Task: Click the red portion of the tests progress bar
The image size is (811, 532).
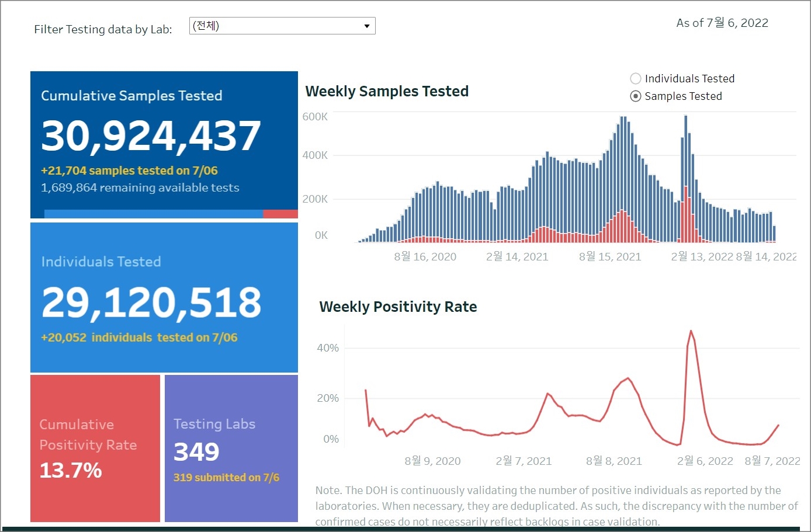Action: point(280,214)
